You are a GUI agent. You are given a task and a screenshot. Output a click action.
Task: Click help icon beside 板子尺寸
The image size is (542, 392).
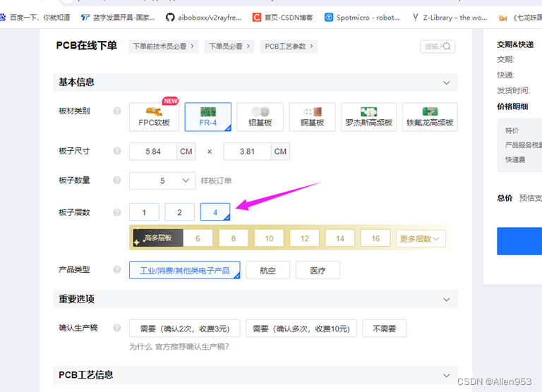pyautogui.click(x=117, y=151)
